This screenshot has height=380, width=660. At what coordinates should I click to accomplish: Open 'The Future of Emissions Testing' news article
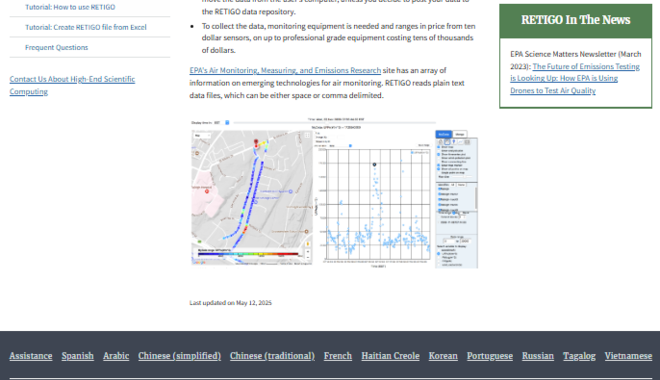[x=575, y=78]
